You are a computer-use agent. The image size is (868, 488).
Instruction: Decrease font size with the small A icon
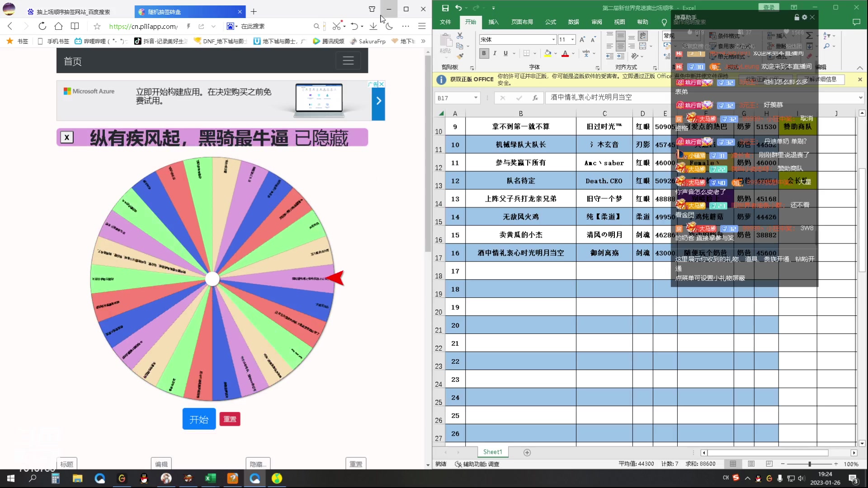coord(593,40)
